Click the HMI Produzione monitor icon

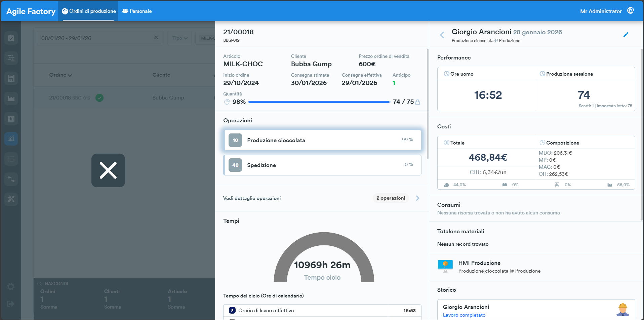click(x=445, y=266)
